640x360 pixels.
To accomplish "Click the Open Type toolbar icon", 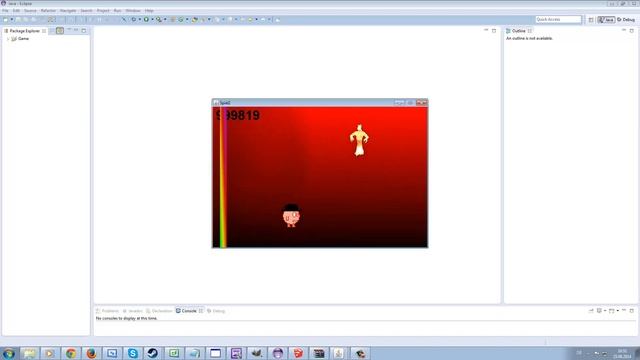I will [195, 20].
